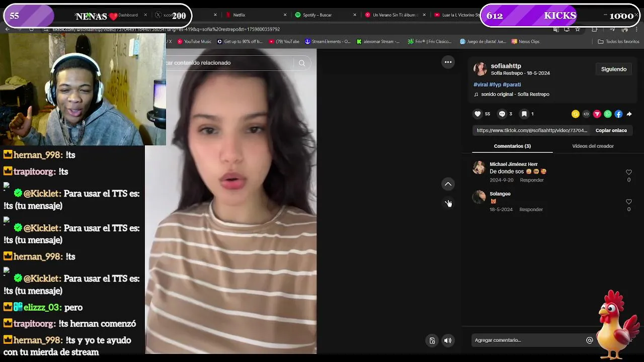Mute the video with the speaker icon
644x362 pixels.
tap(448, 340)
